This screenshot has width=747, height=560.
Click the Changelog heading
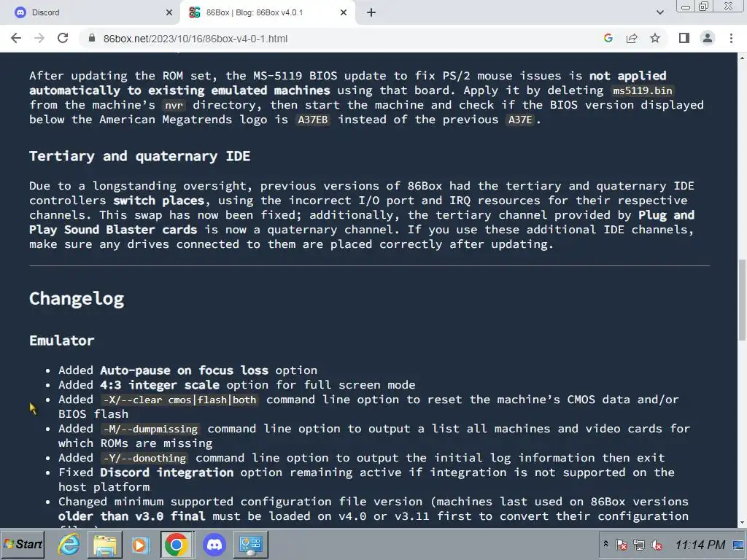coord(77,299)
